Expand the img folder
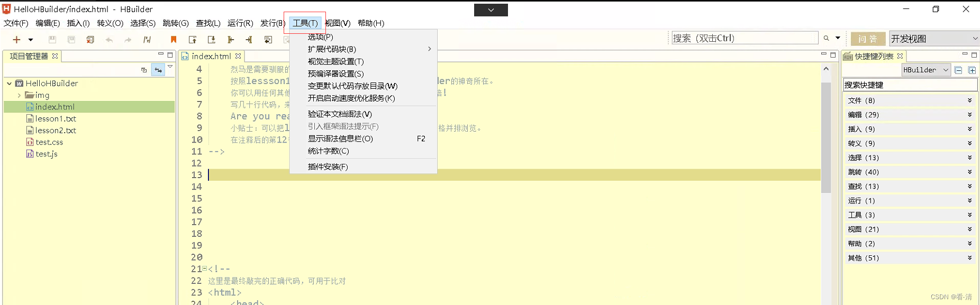This screenshot has width=980, height=305. point(20,95)
